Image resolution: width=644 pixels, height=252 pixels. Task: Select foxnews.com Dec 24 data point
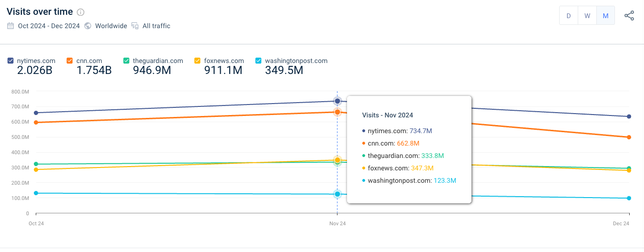(x=629, y=170)
